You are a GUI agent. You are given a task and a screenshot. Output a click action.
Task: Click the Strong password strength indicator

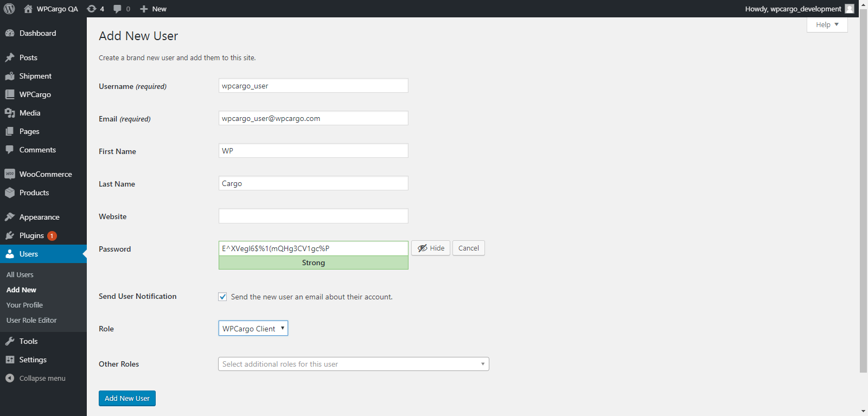coord(314,263)
